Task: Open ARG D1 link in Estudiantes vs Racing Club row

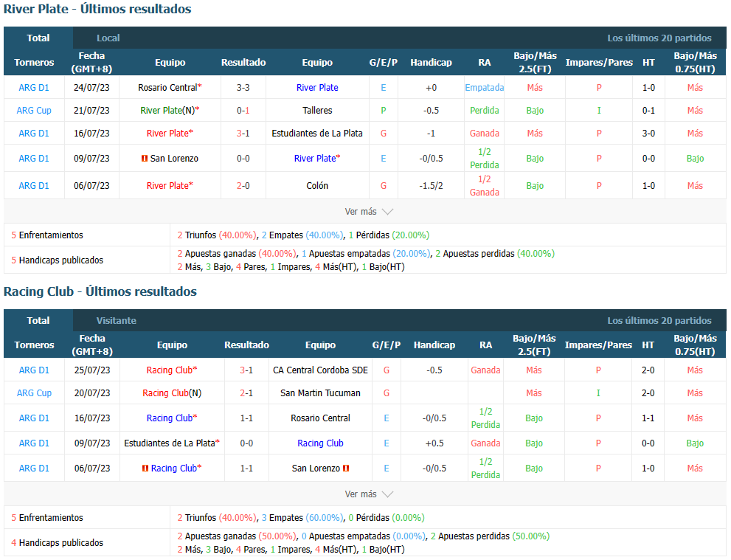Action: (x=34, y=443)
